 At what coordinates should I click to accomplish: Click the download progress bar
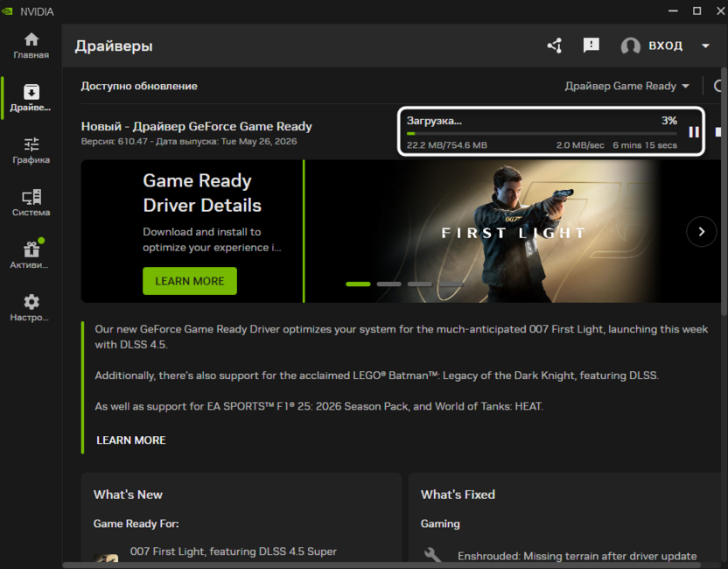click(x=542, y=134)
